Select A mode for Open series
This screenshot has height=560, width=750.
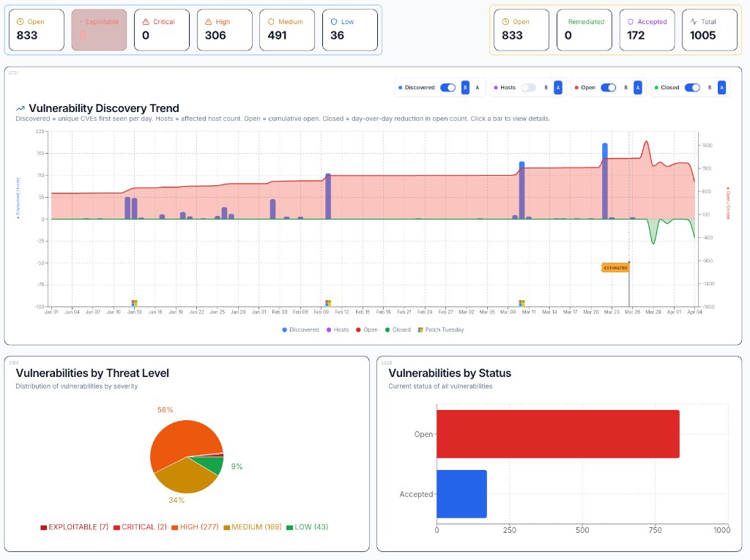point(638,88)
